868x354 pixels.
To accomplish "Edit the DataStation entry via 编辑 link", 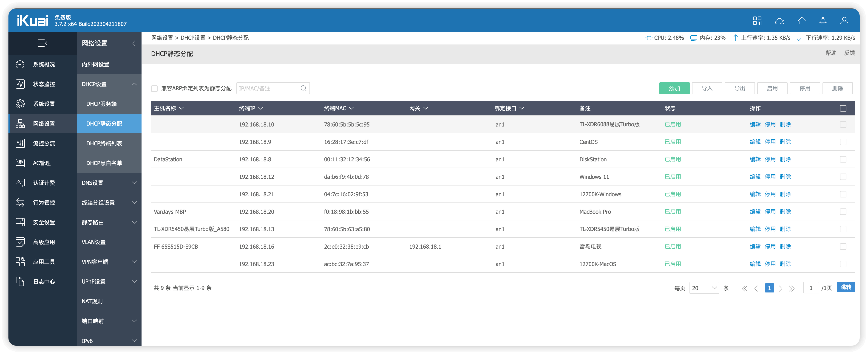I will click(x=755, y=159).
